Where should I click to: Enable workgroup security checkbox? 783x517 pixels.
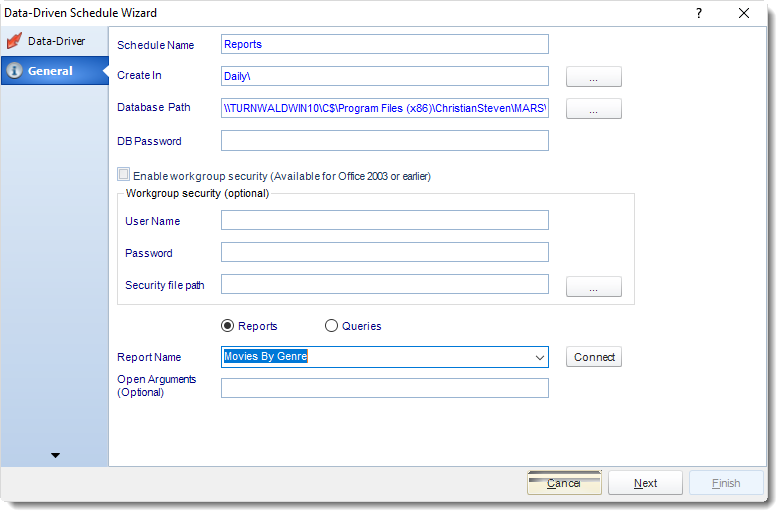pyautogui.click(x=123, y=174)
